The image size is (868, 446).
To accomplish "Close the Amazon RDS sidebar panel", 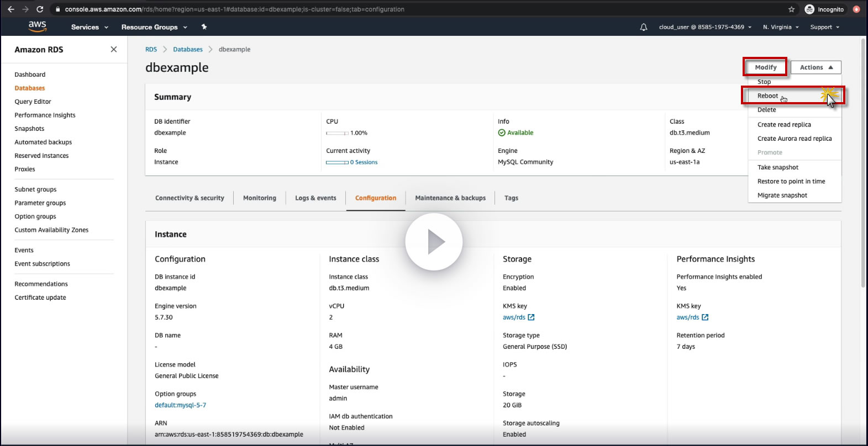I will [x=114, y=50].
